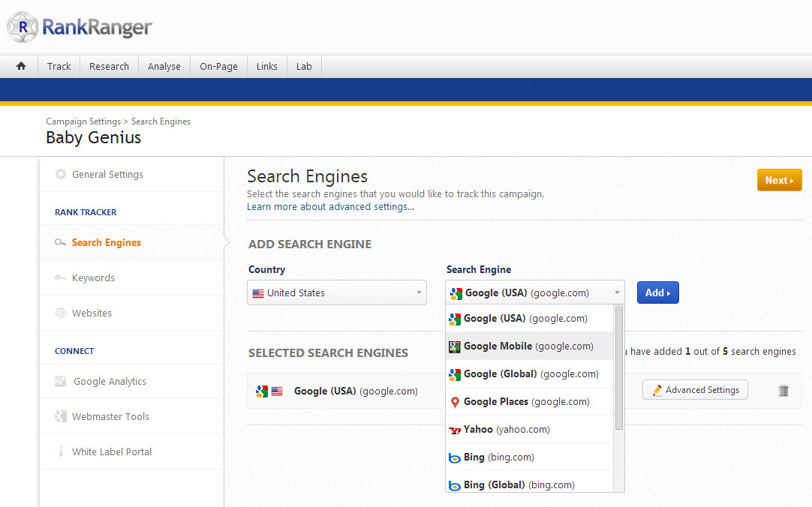Screen dimensions: 812x507
Task: Click the orange Next button
Action: (x=779, y=180)
